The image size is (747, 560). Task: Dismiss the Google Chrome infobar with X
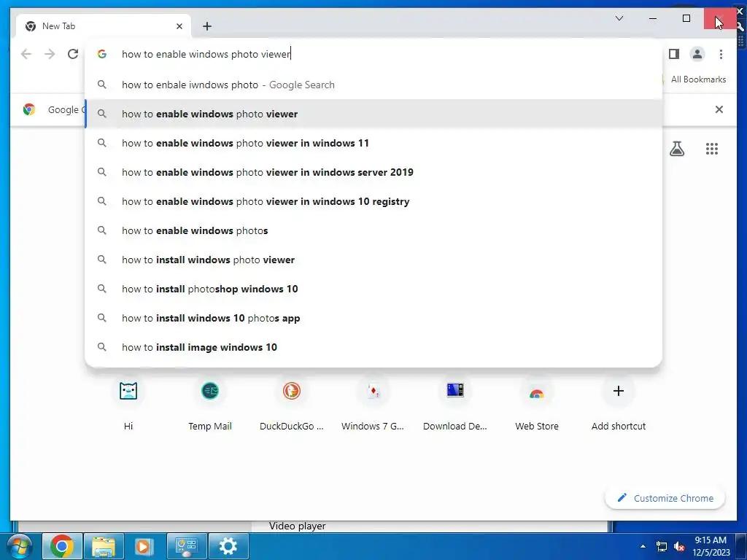[719, 109]
